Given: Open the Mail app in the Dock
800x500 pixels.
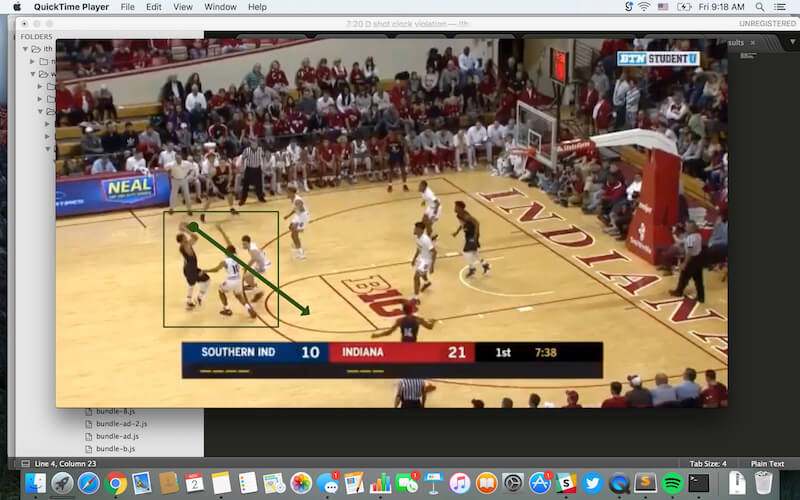Looking at the screenshot, I should (142, 483).
